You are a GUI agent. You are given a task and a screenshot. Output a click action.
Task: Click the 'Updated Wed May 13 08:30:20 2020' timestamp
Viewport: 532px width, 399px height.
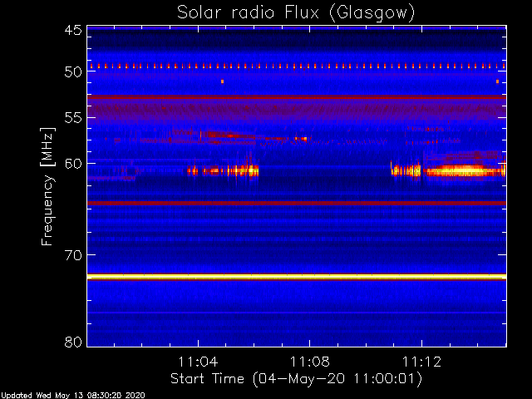[72, 396]
